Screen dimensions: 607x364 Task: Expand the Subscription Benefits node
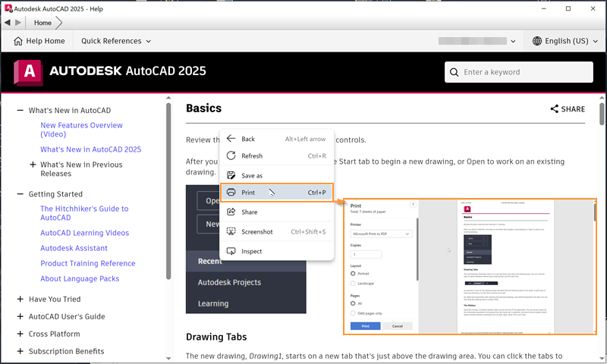(x=20, y=351)
